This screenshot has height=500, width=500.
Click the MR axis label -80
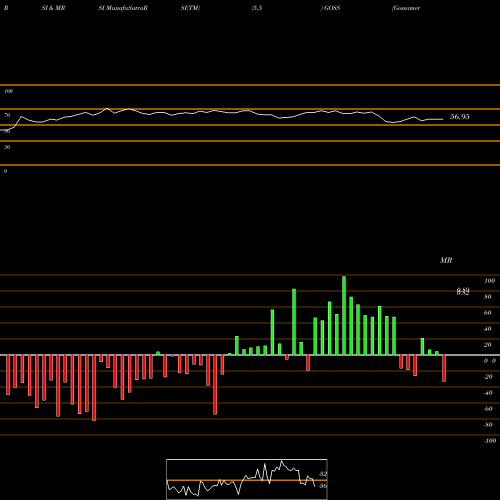point(488,425)
